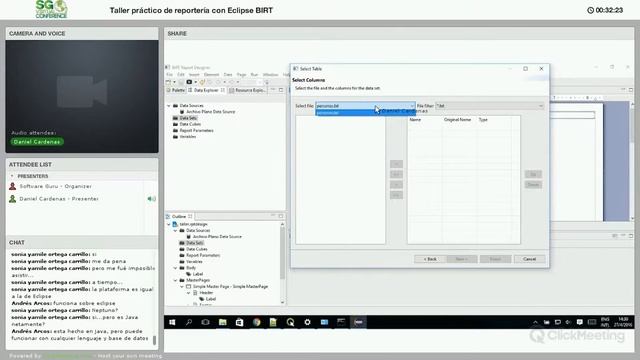Screen dimensions: 640x360
Task: Open the Insert menu
Action: click(194, 75)
